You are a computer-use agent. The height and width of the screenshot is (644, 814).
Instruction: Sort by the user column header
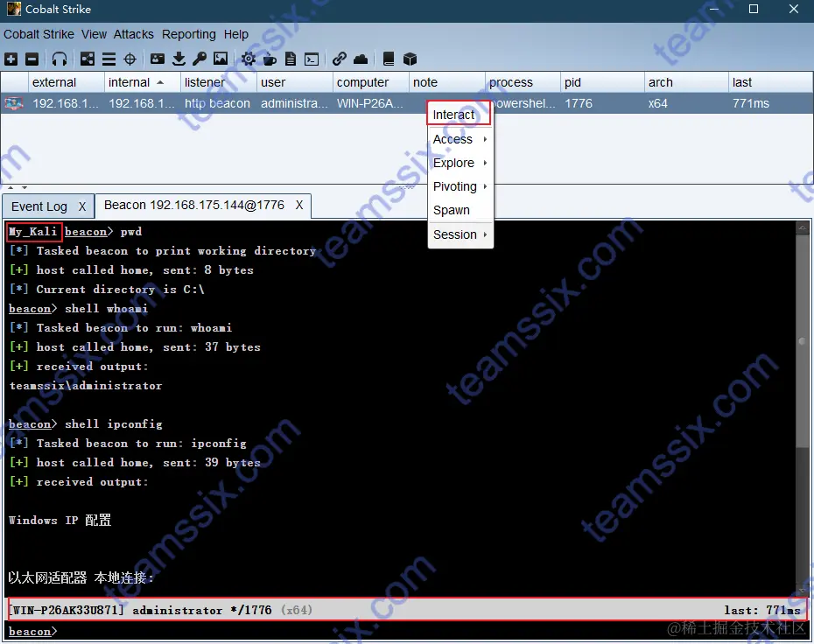click(294, 82)
